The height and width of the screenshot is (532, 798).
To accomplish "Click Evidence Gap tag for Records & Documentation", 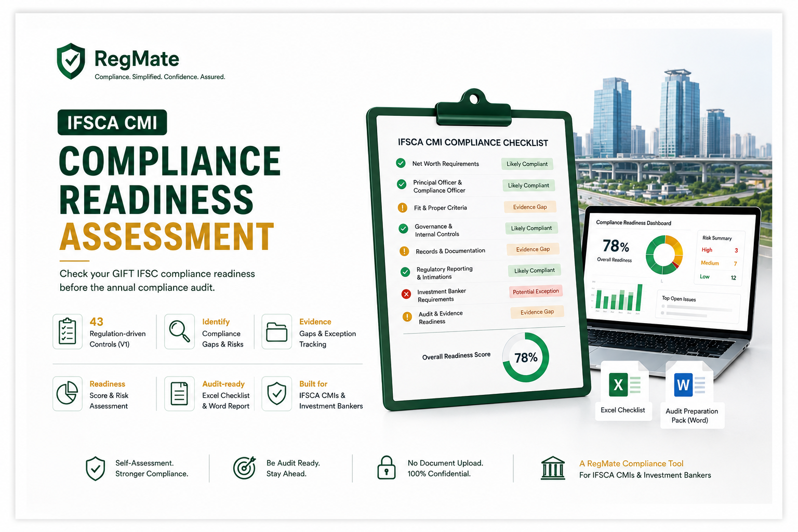I will pyautogui.click(x=533, y=249).
